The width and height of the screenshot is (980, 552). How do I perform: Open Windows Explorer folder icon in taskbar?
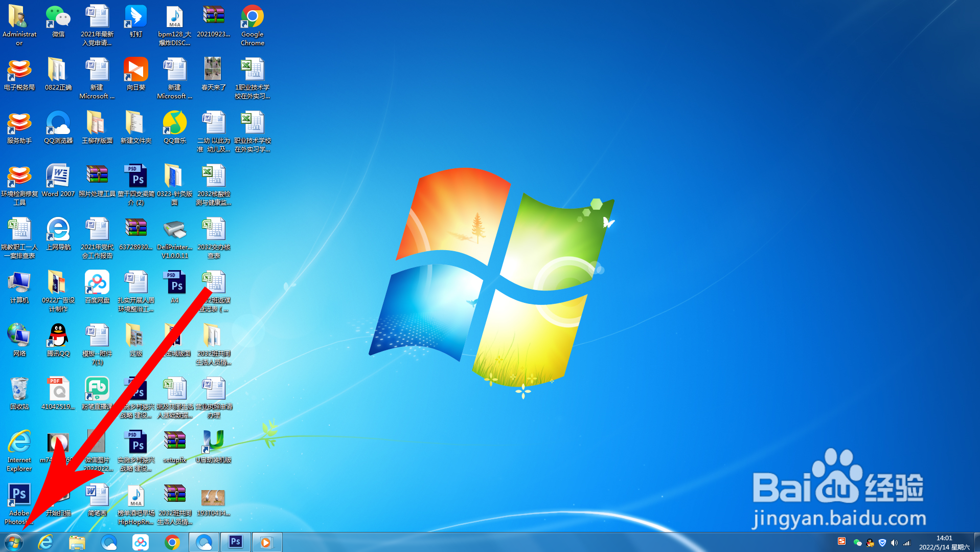(x=77, y=542)
